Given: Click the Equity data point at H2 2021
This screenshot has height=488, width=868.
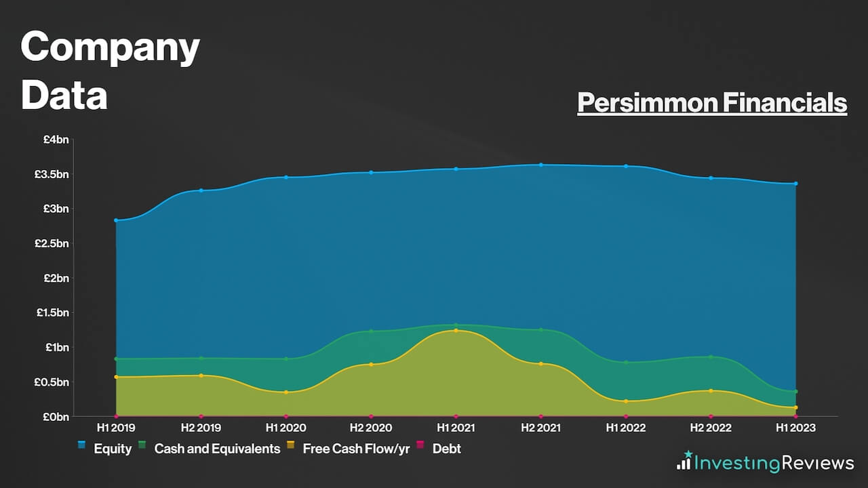Looking at the screenshot, I should click(540, 165).
